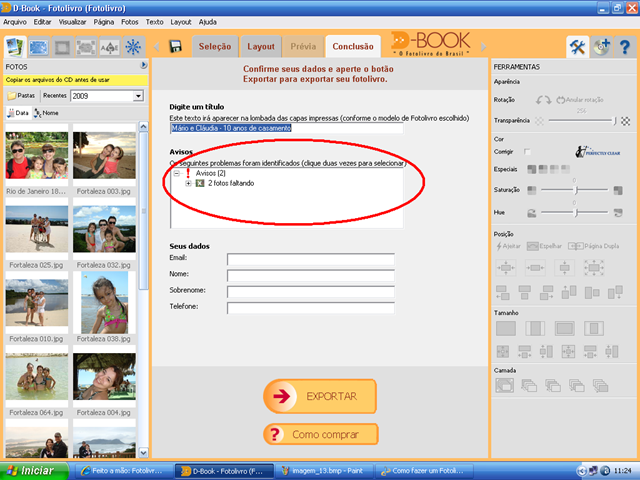
Task: Open the Editar menu
Action: tap(42, 22)
